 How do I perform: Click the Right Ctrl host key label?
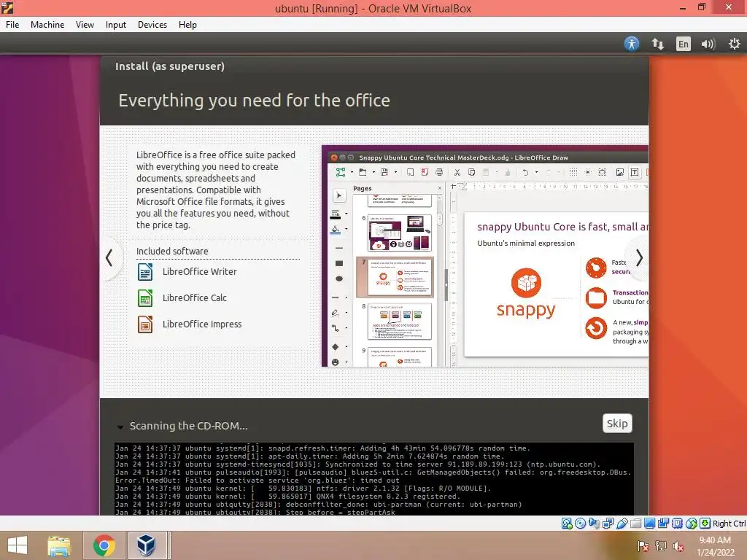tap(729, 524)
